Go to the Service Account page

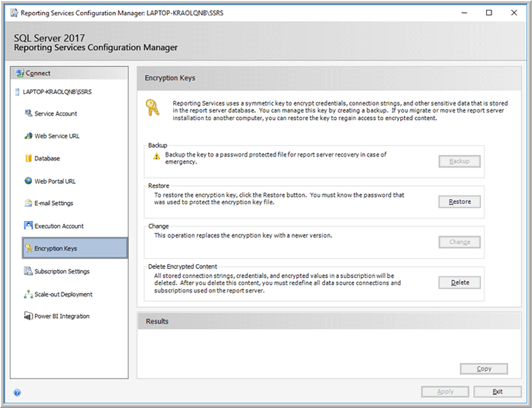[x=55, y=114]
